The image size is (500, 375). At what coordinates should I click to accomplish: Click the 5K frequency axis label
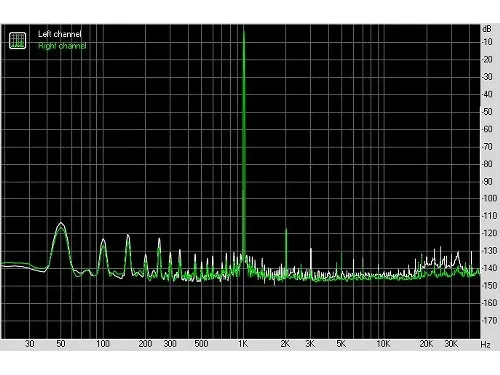click(341, 344)
